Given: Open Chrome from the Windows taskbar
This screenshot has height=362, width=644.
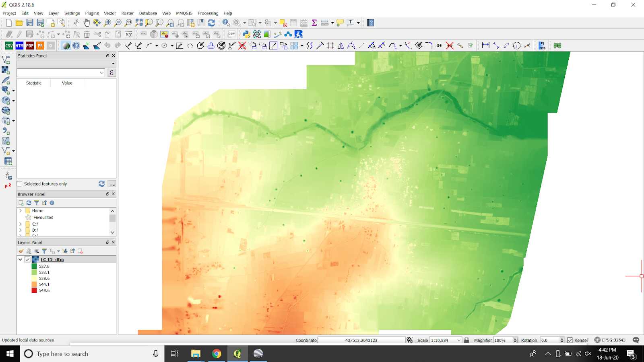Looking at the screenshot, I should [x=217, y=354].
